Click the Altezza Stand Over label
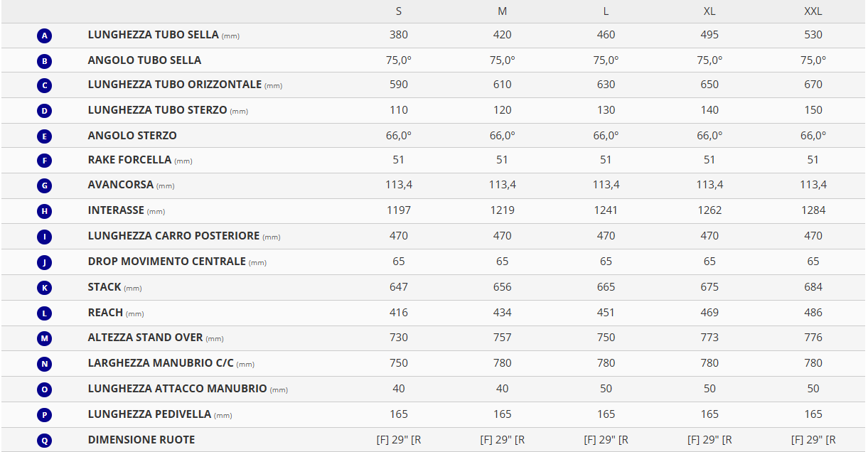The width and height of the screenshot is (868, 452). 145,338
